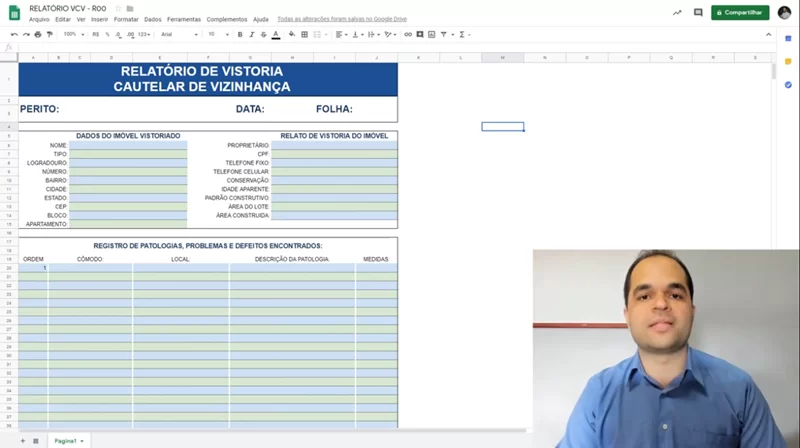Add a new sheet with plus button

(22, 441)
